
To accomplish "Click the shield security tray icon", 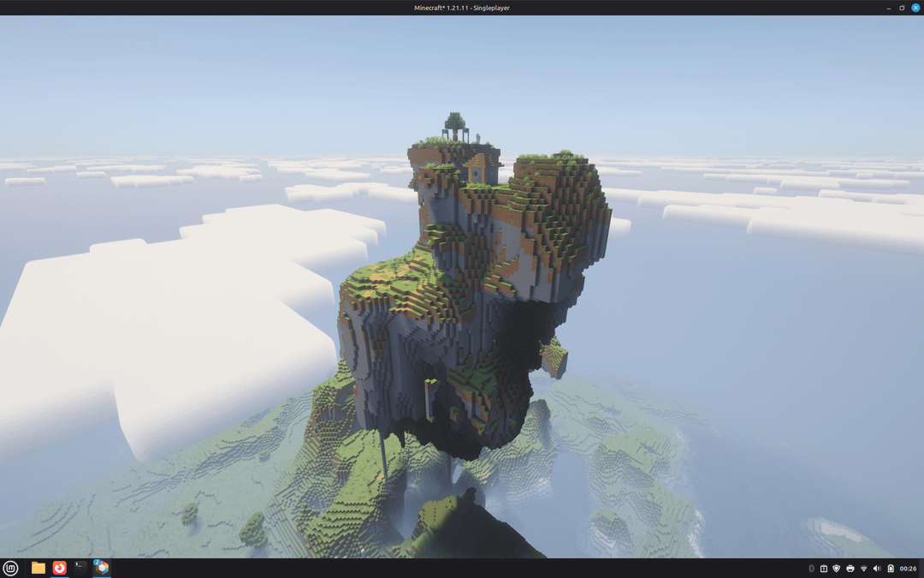I will [x=837, y=569].
